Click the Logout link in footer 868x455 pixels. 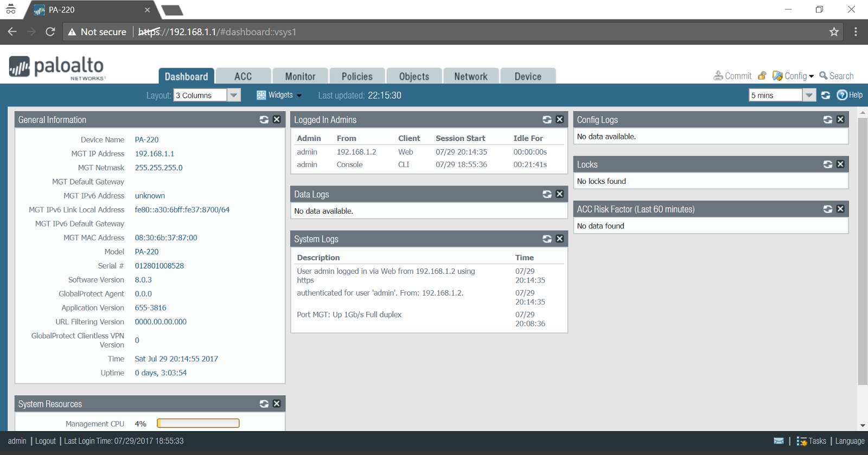46,441
